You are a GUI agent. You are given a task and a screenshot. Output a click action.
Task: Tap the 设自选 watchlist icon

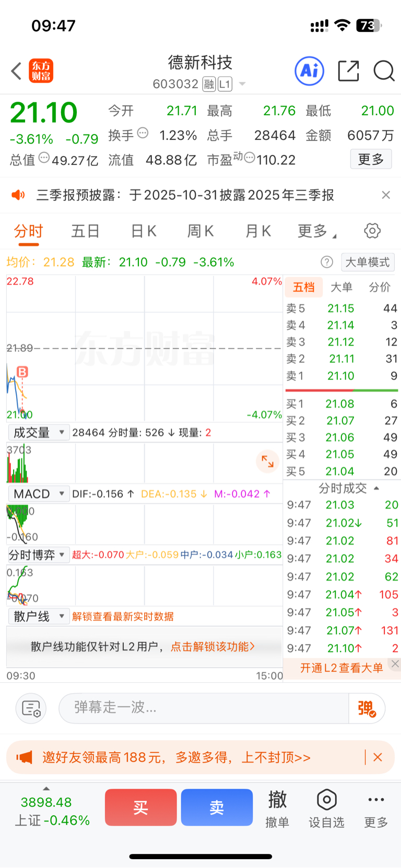(326, 808)
